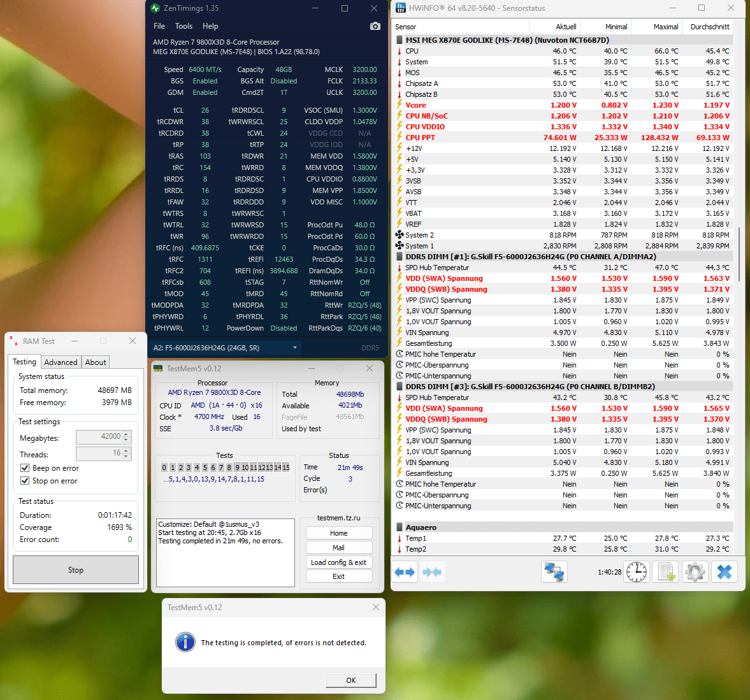
Task: Click the Maximal column header in HWiNFO
Action: point(657,27)
